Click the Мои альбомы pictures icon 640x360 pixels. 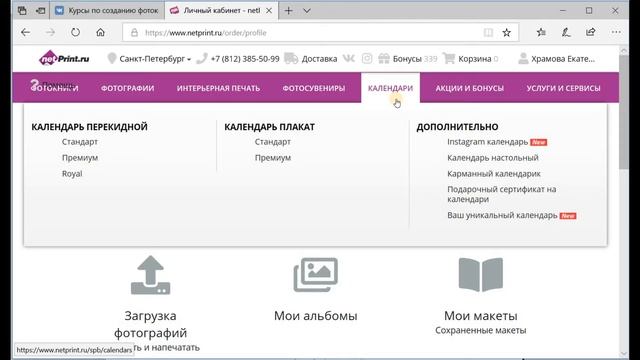(316, 275)
